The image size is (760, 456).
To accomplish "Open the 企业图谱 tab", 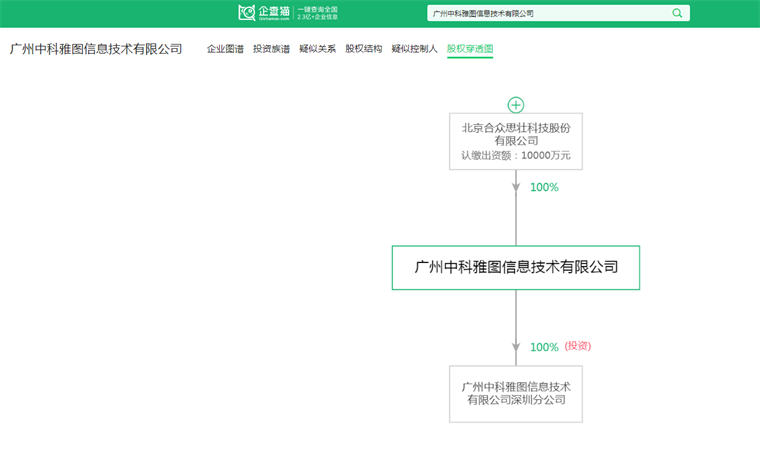I will pos(225,49).
